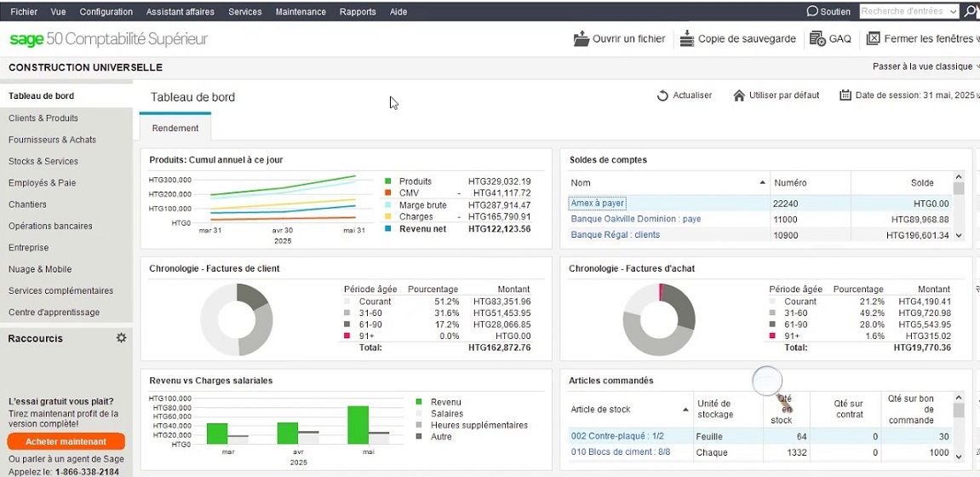Click the Copie de sauvegarde icon

coord(686,38)
